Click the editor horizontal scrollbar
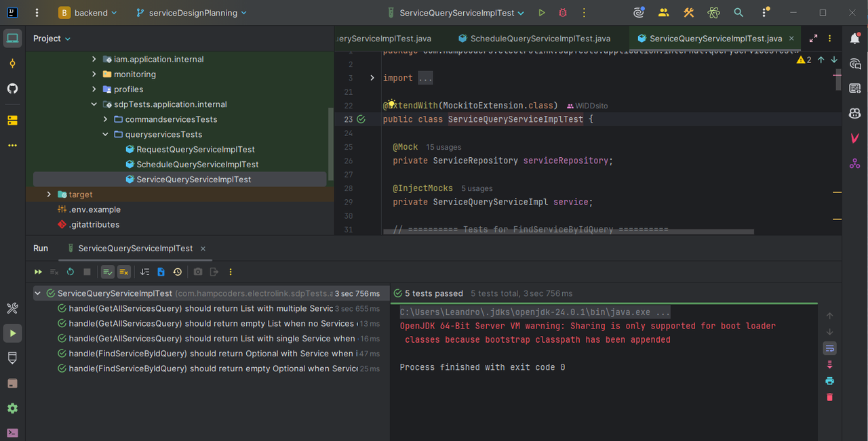The width and height of the screenshot is (868, 441). (568, 232)
